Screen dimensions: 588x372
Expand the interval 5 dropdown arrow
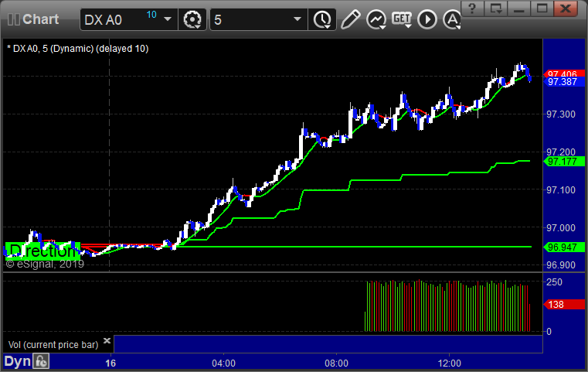tap(297, 19)
